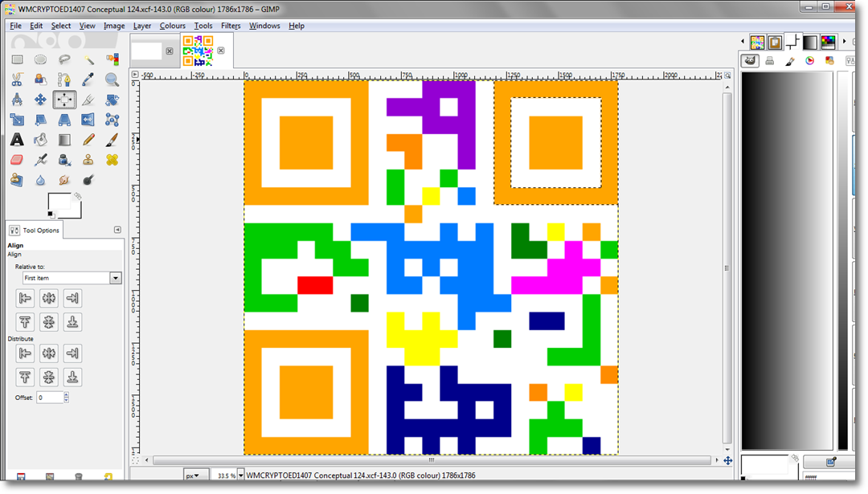Select the Blend gradient tool
The height and width of the screenshot is (494, 868).
tap(64, 140)
